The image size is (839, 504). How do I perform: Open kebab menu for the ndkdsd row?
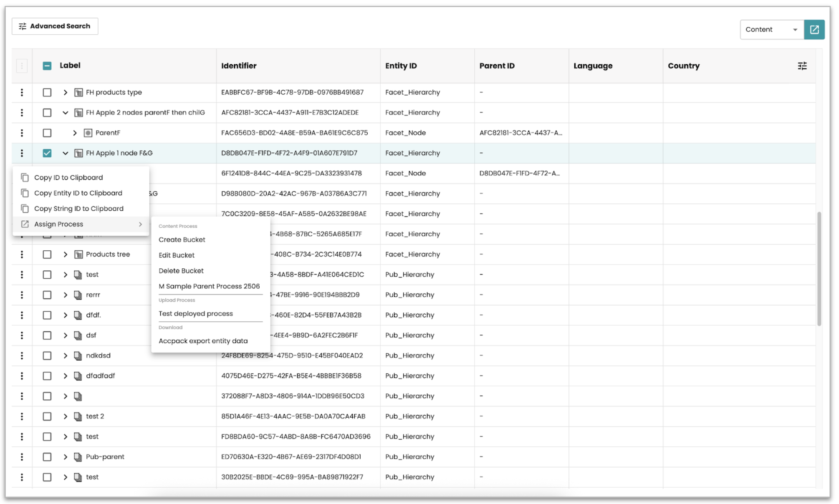click(22, 355)
